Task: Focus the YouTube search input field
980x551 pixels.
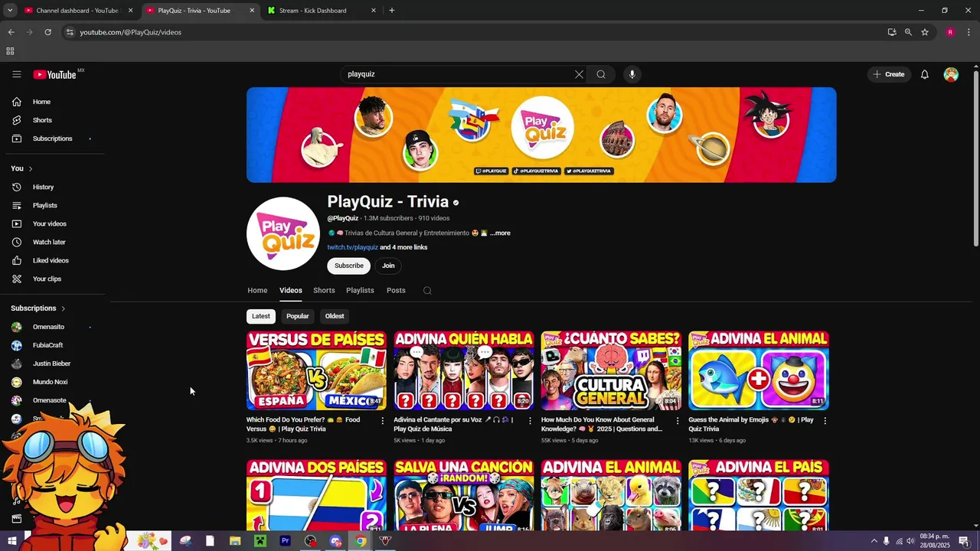Action: point(458,74)
